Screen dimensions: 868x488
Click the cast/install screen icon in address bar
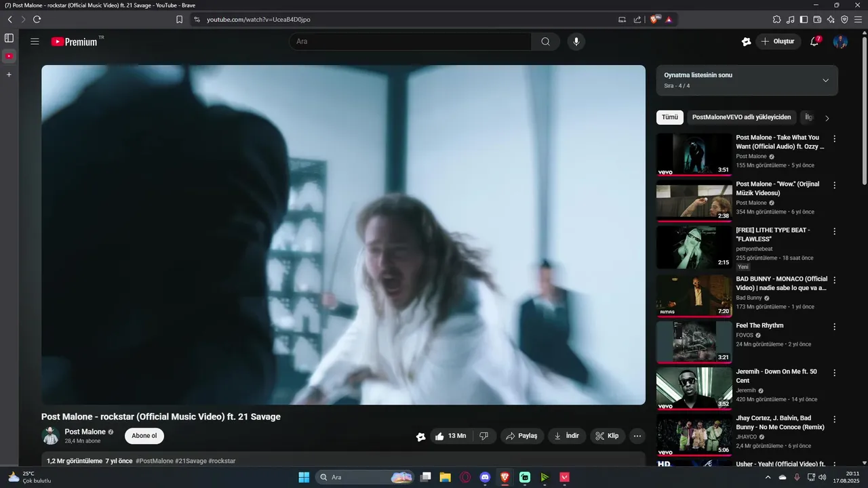[x=623, y=20]
